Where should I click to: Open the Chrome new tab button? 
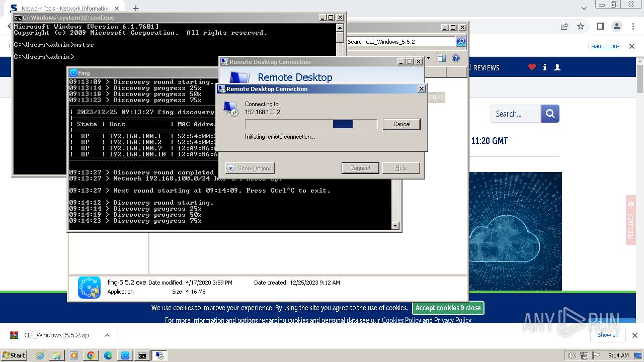pyautogui.click(x=136, y=9)
